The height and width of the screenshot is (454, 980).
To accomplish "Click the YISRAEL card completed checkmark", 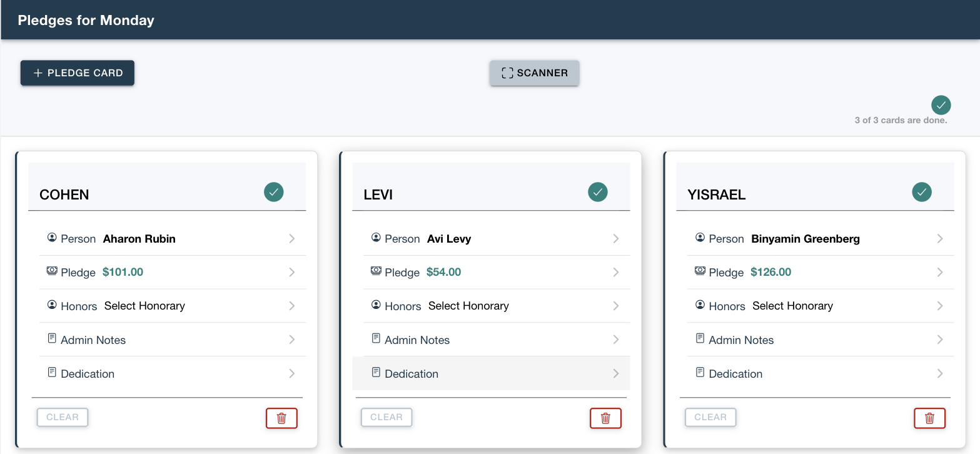I will 922,192.
